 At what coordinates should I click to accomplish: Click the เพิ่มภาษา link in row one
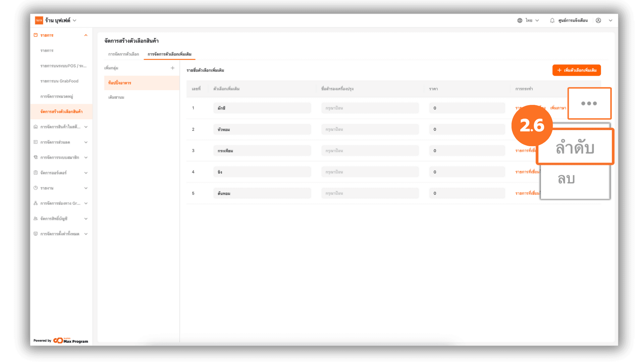[558, 108]
